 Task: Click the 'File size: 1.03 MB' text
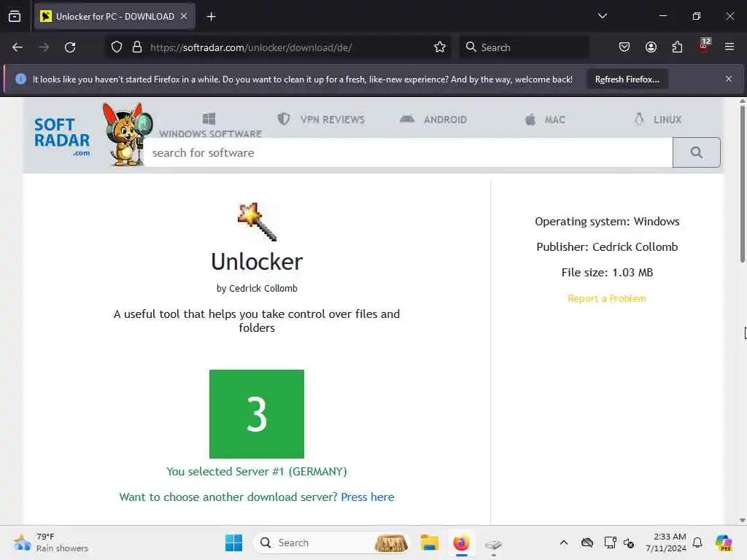[607, 273]
